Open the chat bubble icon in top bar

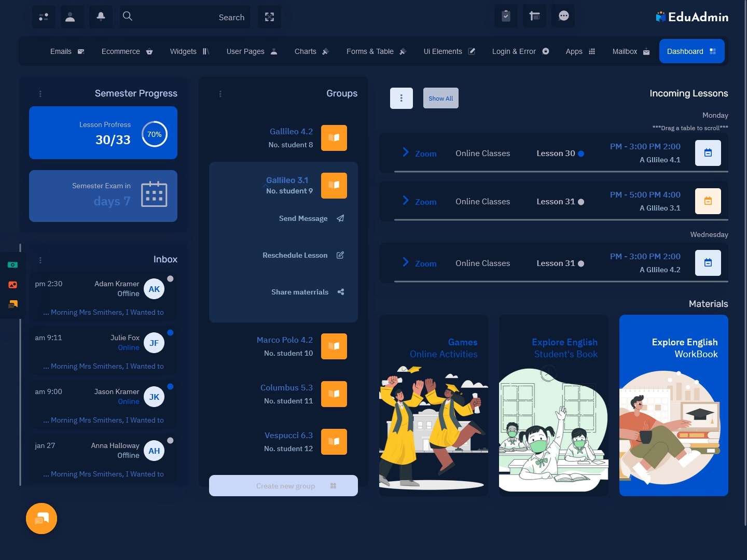pos(564,16)
